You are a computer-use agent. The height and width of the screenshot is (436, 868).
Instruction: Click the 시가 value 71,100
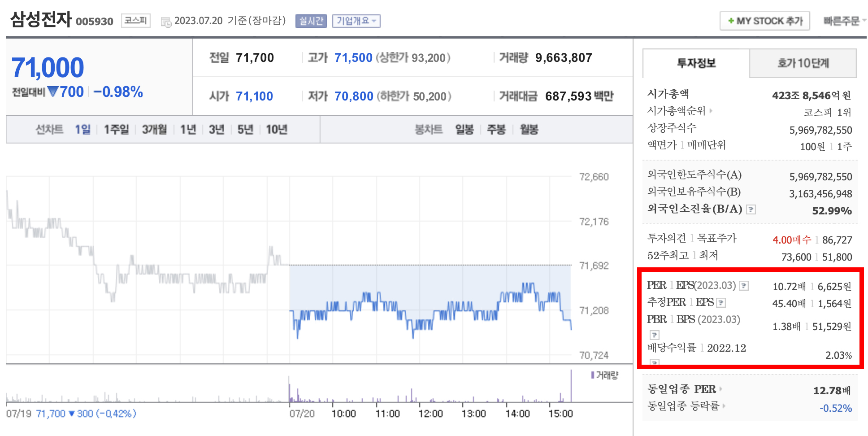point(254,96)
